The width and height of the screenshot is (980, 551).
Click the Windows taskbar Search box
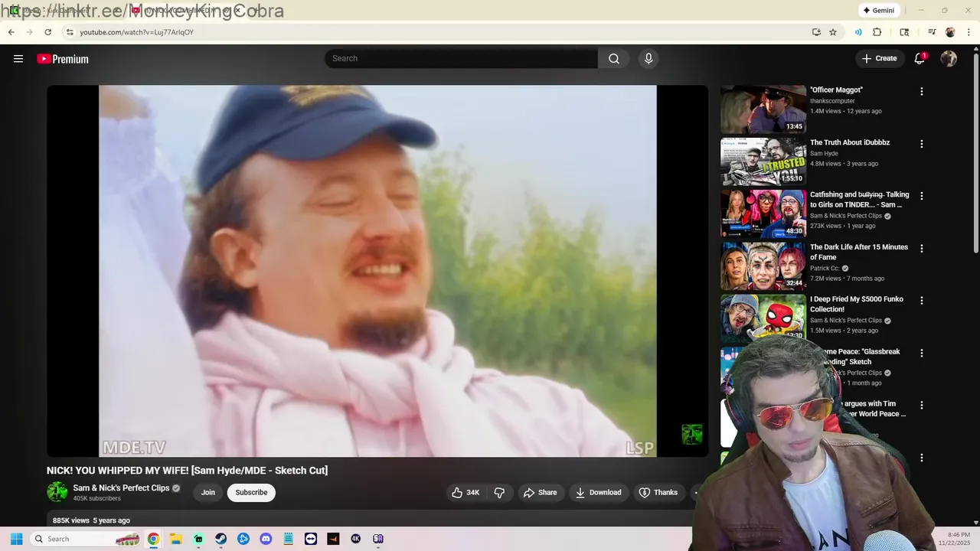click(x=84, y=539)
